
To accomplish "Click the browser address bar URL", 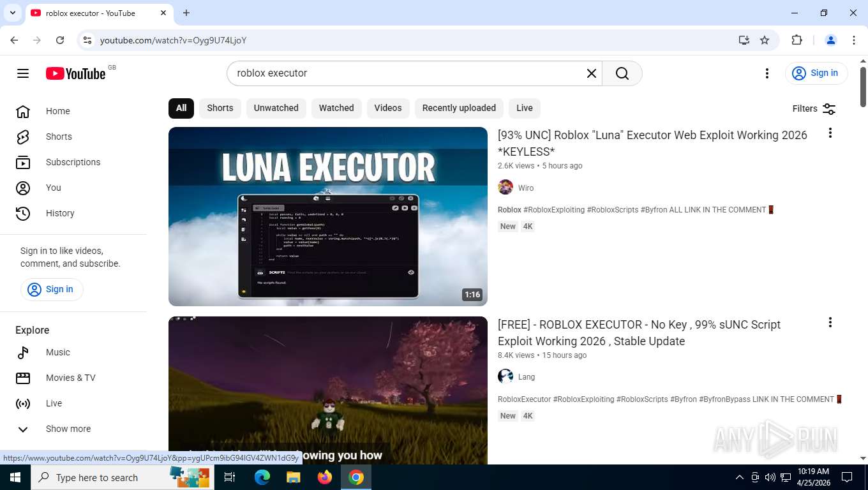I will tap(173, 40).
